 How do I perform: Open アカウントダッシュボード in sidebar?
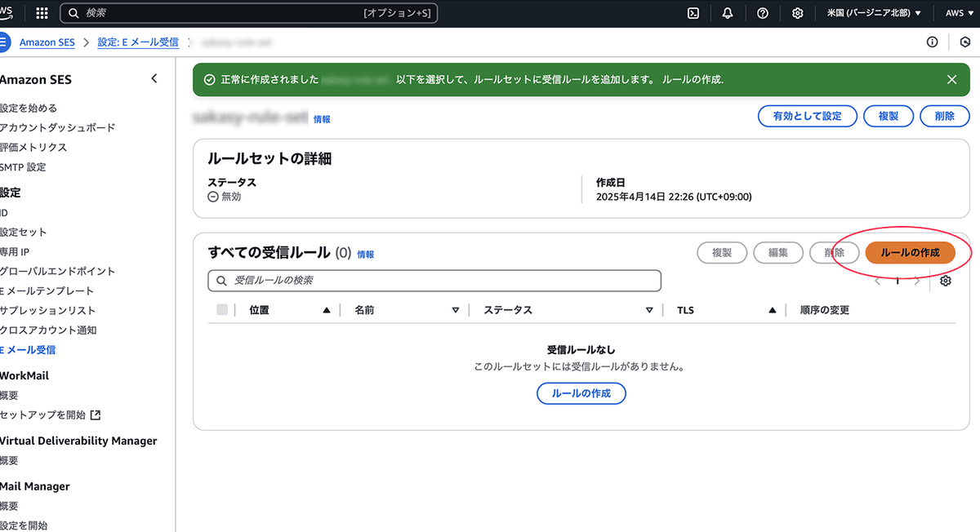pyautogui.click(x=58, y=127)
